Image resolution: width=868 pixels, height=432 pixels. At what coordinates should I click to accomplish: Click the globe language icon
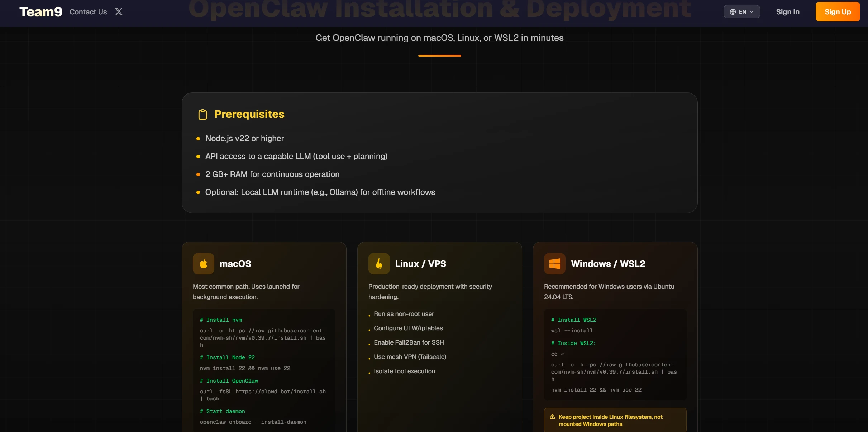coord(733,12)
